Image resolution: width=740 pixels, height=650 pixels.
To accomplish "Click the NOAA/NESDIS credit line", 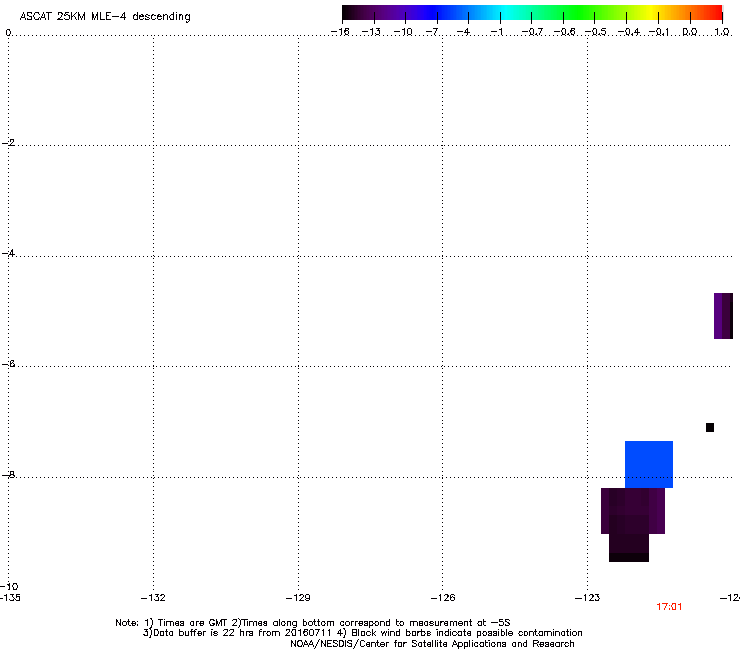I will point(432,644).
